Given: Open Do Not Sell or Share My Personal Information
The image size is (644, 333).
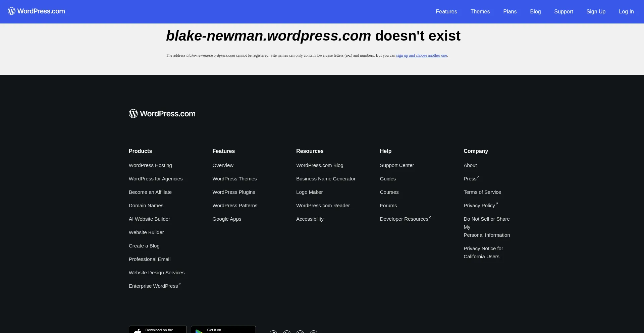Looking at the screenshot, I should pyautogui.click(x=487, y=227).
